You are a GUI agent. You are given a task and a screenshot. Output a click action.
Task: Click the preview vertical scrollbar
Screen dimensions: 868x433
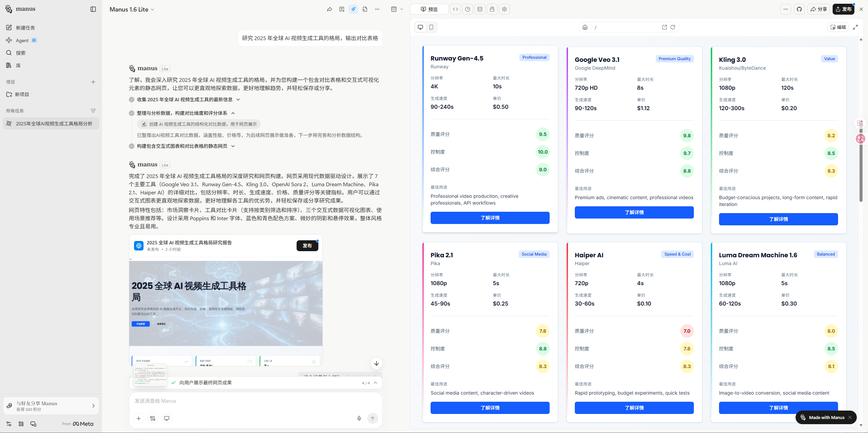(861, 163)
